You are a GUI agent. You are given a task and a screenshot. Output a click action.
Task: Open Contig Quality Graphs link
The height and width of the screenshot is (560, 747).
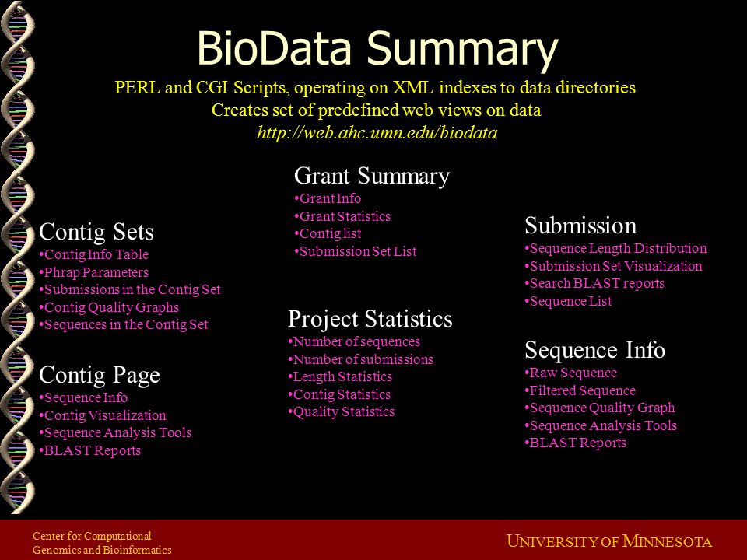pyautogui.click(x=109, y=307)
